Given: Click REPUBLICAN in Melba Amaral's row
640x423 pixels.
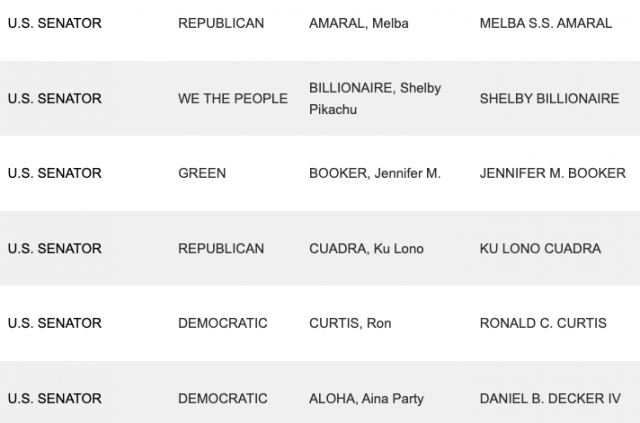Looking at the screenshot, I should [221, 23].
